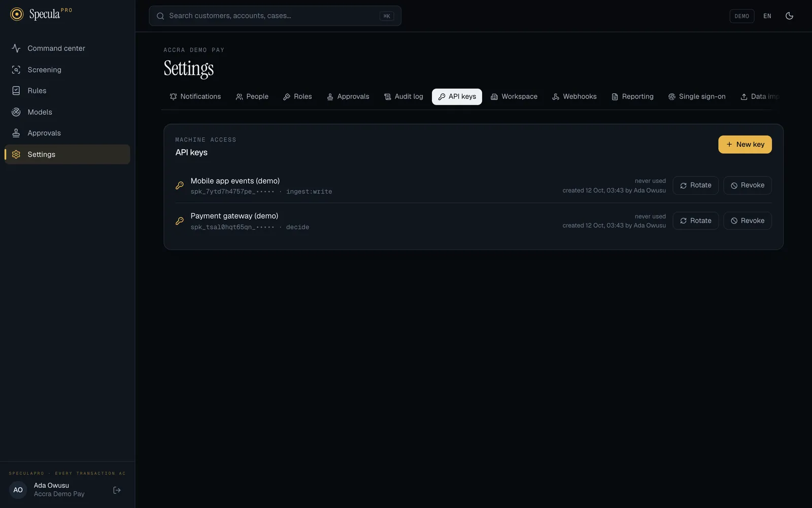Click the AO user avatar

click(x=18, y=490)
